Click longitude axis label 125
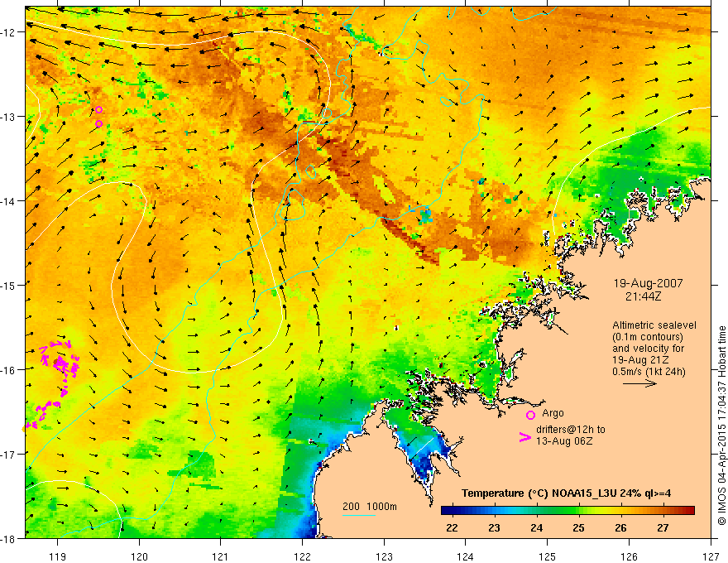This screenshot has width=728, height=563. (x=547, y=556)
